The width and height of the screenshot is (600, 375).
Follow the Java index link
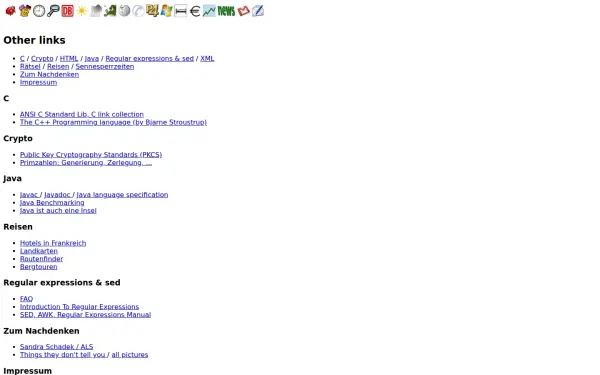click(92, 59)
